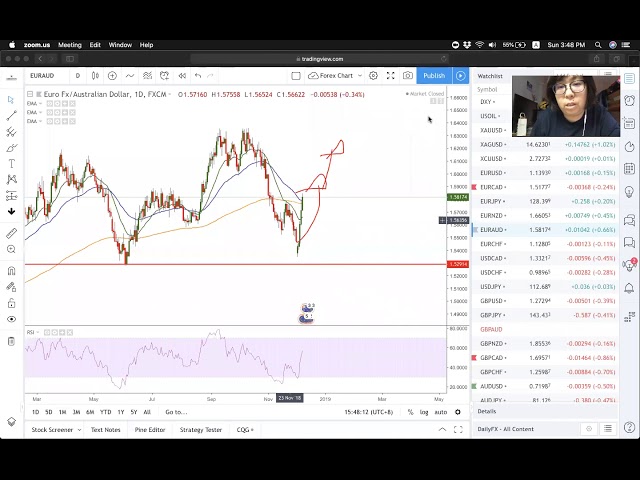This screenshot has height=480, width=640.
Task: Select the trend line drawing tool
Action: click(x=11, y=116)
